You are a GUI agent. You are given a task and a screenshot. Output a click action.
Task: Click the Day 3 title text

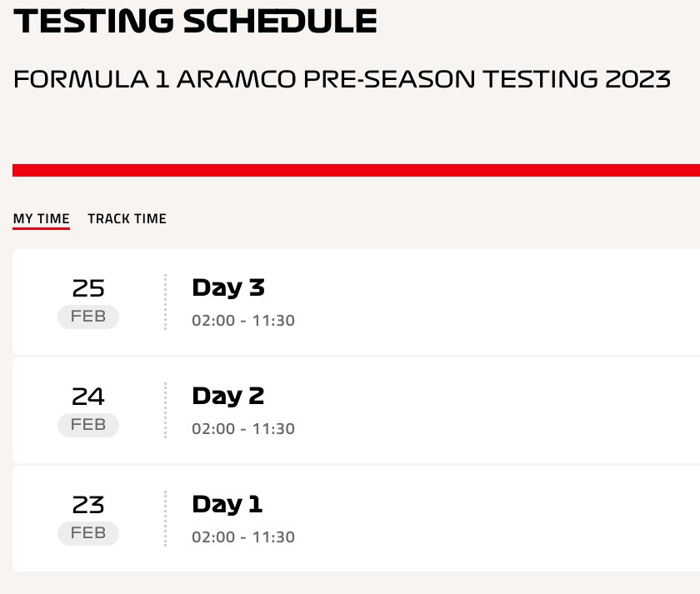[x=228, y=288]
